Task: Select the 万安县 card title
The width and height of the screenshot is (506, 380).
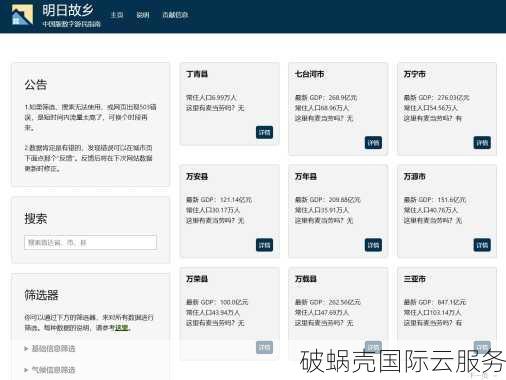Action: point(197,176)
